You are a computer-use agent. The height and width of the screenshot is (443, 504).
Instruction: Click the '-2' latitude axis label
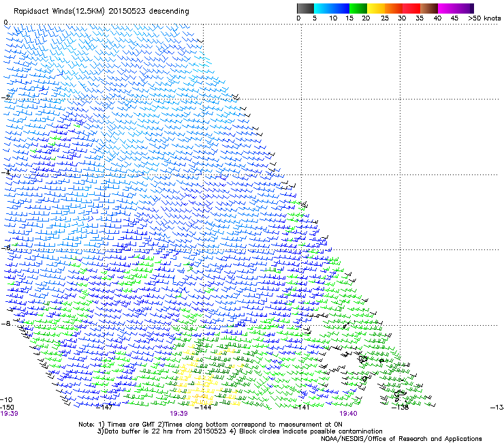(x=5, y=97)
